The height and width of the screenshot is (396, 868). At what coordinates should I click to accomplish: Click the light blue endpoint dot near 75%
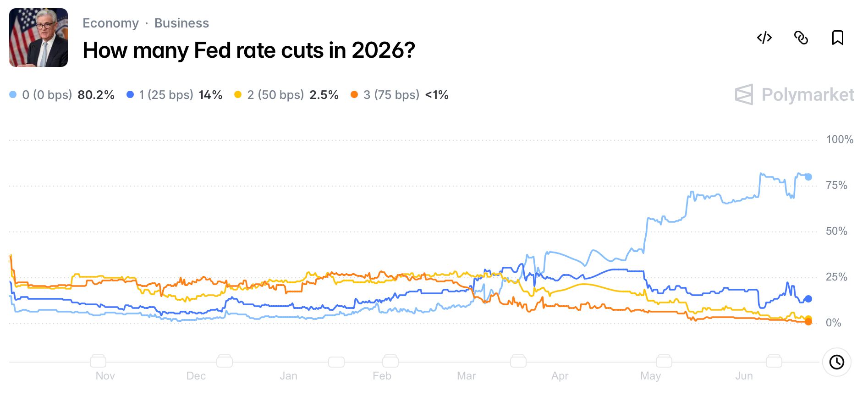[x=808, y=177]
